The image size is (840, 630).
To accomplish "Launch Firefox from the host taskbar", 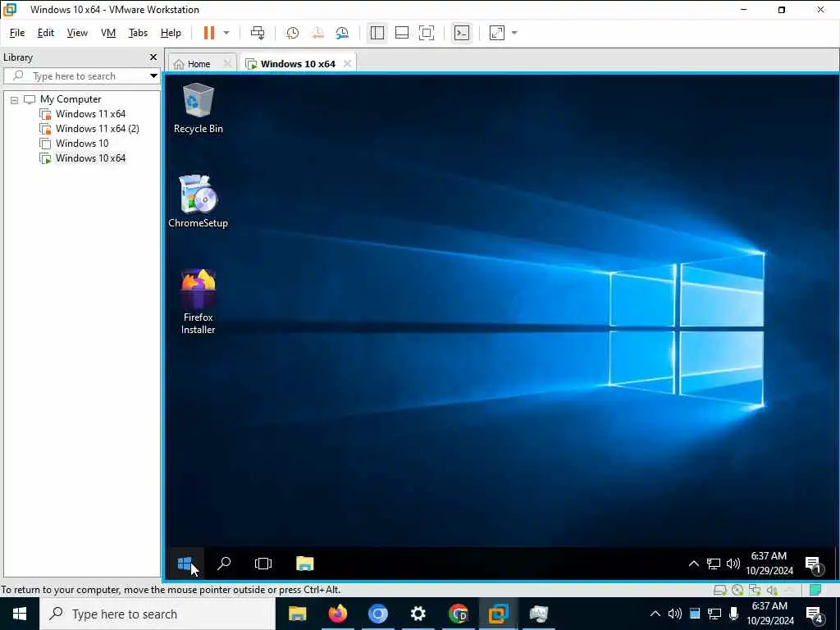I will [x=337, y=614].
